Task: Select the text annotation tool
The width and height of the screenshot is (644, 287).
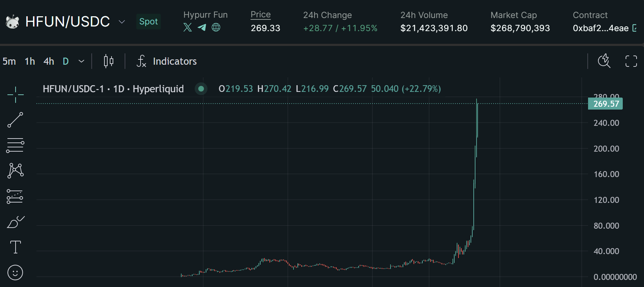Action: [15, 247]
